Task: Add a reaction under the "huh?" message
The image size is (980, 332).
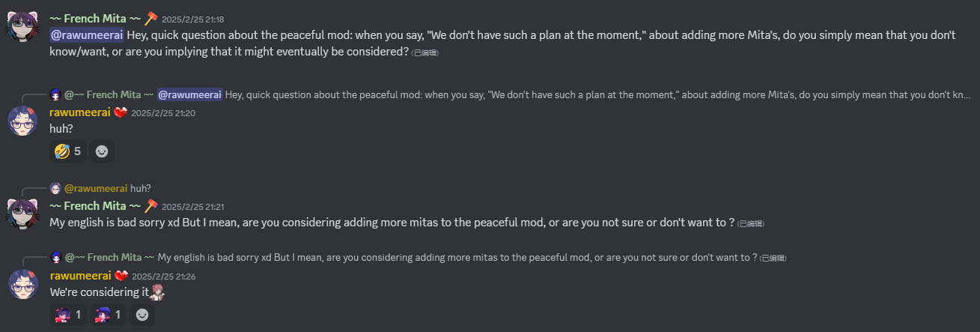Action: pos(102,151)
